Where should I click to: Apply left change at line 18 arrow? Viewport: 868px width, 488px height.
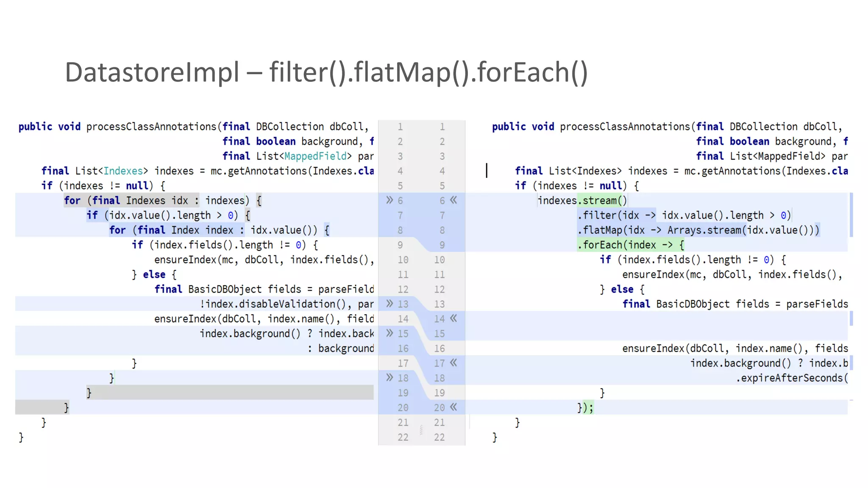coord(389,377)
